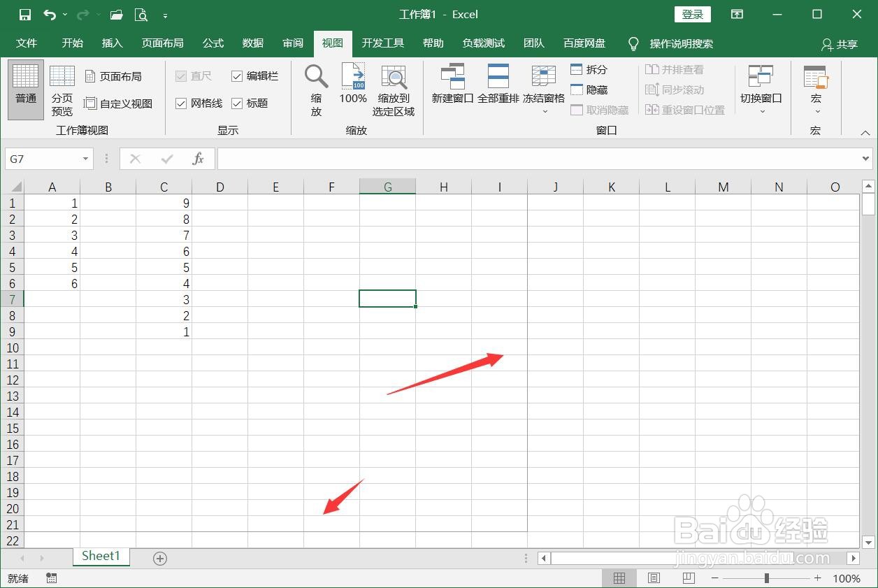
Task: Click the 操作说明搜索 search box
Action: pos(681,43)
